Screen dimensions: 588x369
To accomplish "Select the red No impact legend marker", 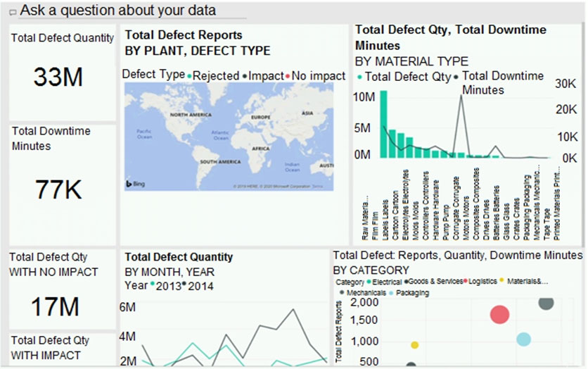I will (288, 75).
